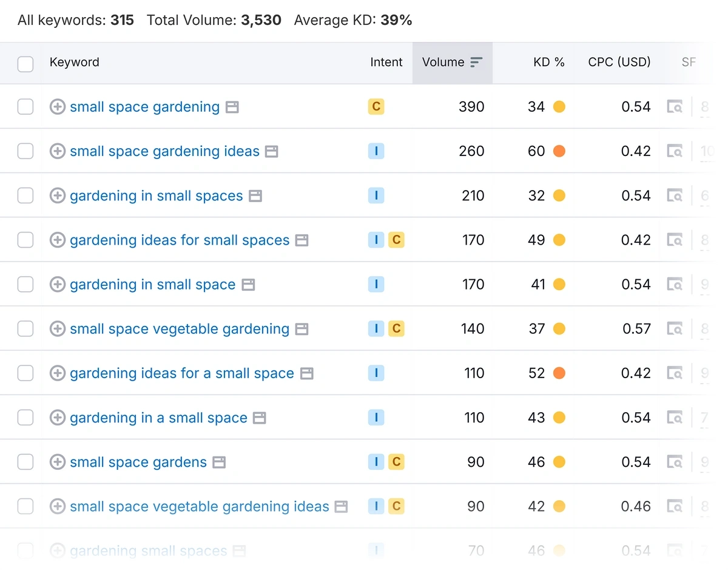Sort table by Keyword column header

coord(74,62)
